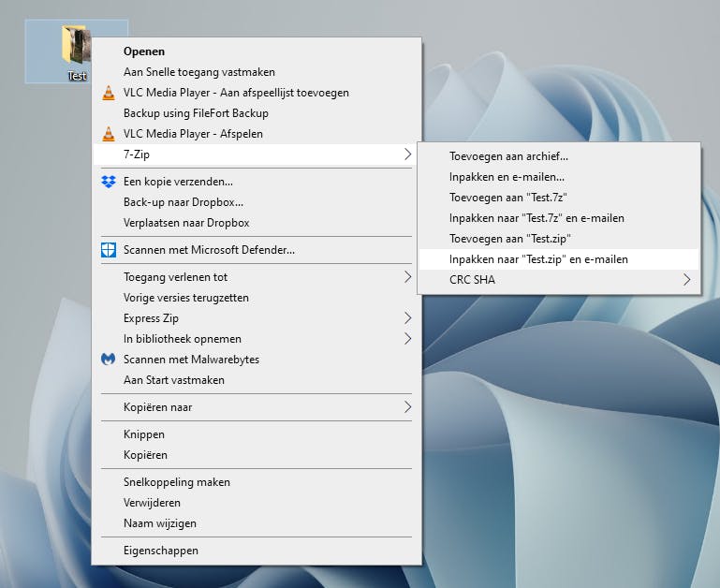Click the Microsoft Defender shield icon
The height and width of the screenshot is (588, 720).
[x=109, y=250]
